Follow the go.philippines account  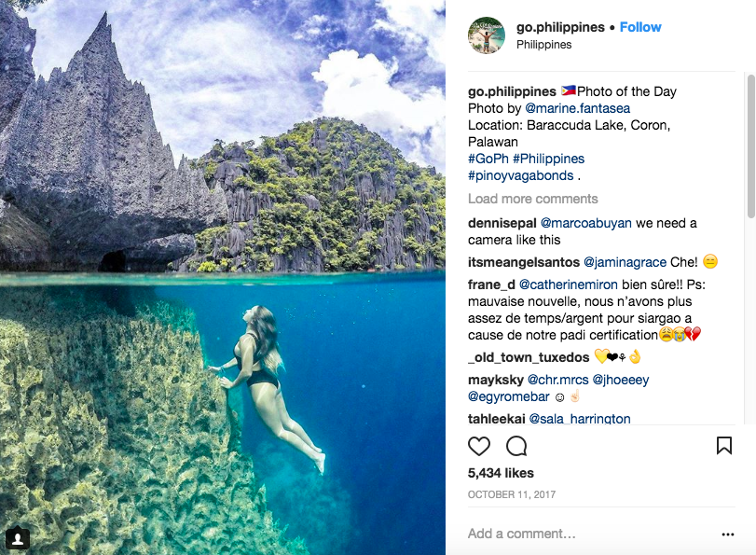640,27
